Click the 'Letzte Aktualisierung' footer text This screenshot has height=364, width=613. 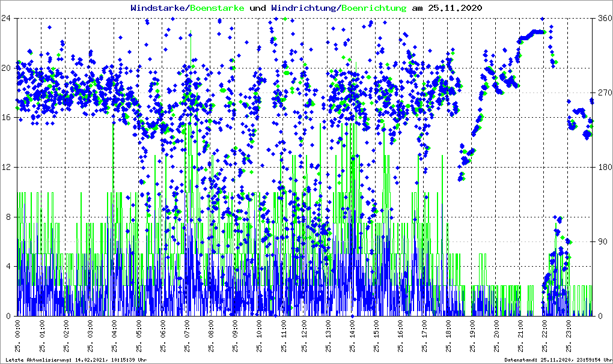coord(76,360)
